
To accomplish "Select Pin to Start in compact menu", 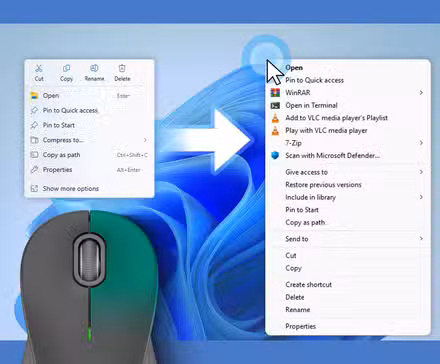I will coord(59,125).
